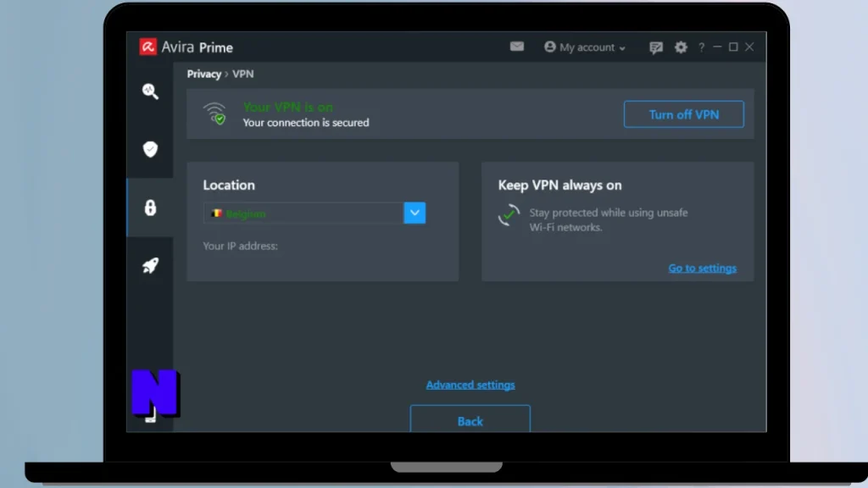The height and width of the screenshot is (488, 868).
Task: Click the Keep VPN always on checkmark icon
Action: (509, 215)
